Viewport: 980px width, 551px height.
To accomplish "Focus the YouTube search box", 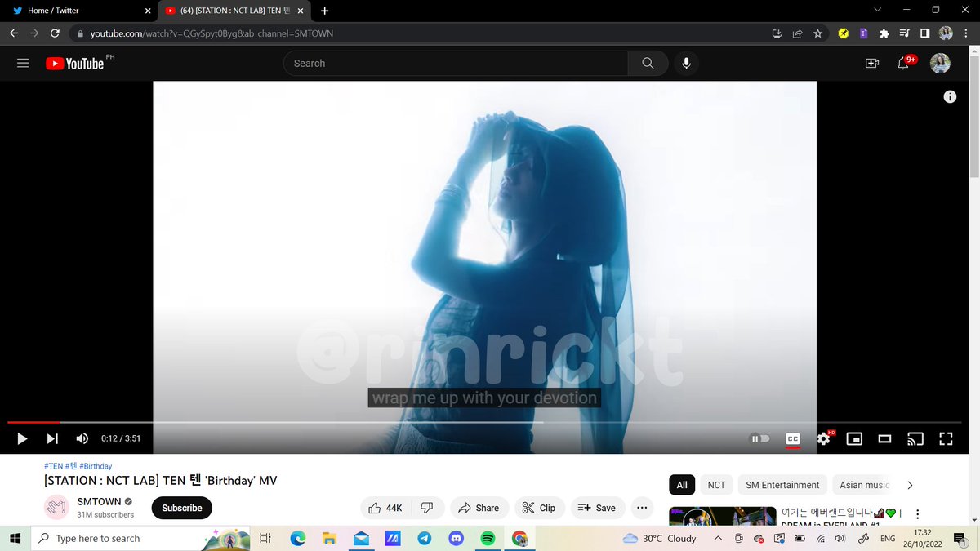I will [x=456, y=64].
